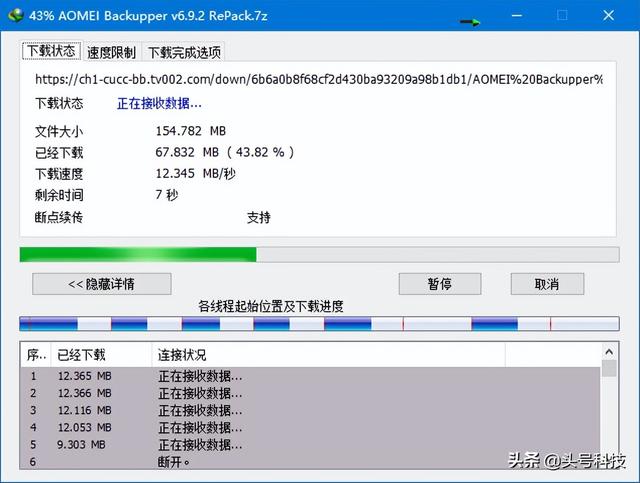The width and height of the screenshot is (640, 483).
Task: Open the 速度限制 tab
Action: coord(111,52)
